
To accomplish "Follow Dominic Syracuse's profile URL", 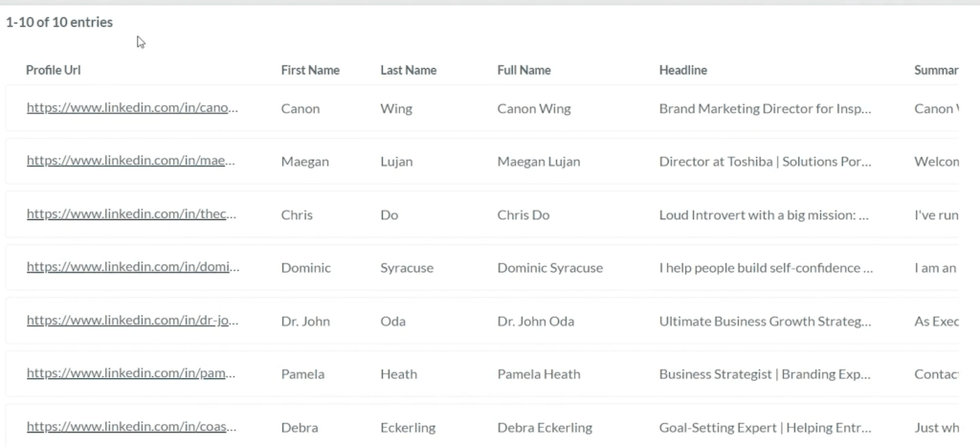I will [x=132, y=268].
